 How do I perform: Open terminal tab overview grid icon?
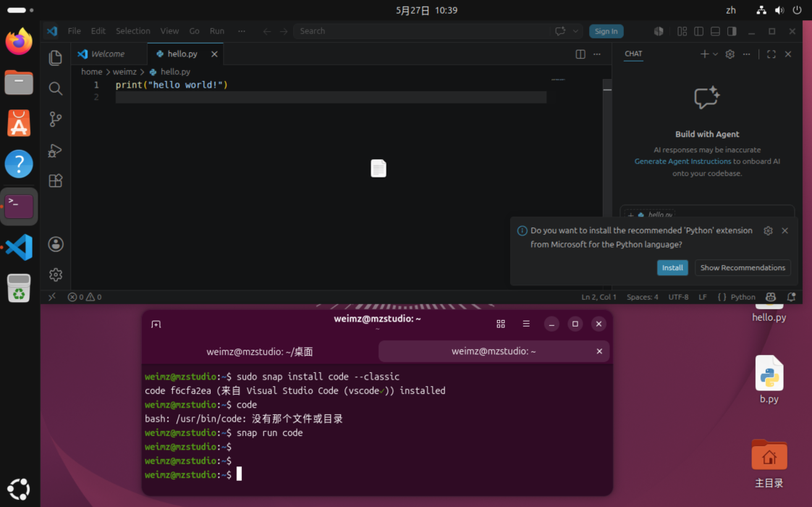[x=501, y=324]
